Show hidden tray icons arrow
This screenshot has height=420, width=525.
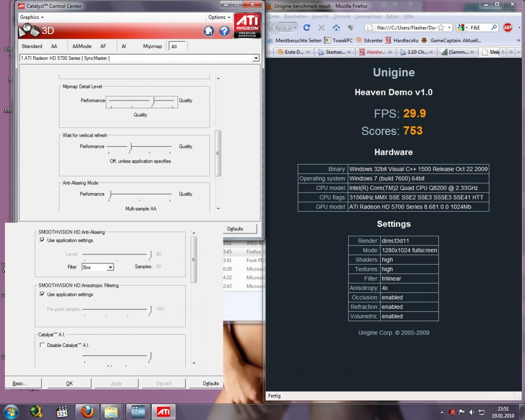point(442,412)
